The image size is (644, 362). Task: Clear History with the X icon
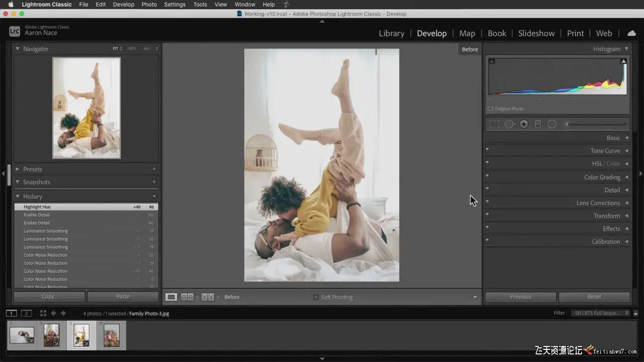154,197
